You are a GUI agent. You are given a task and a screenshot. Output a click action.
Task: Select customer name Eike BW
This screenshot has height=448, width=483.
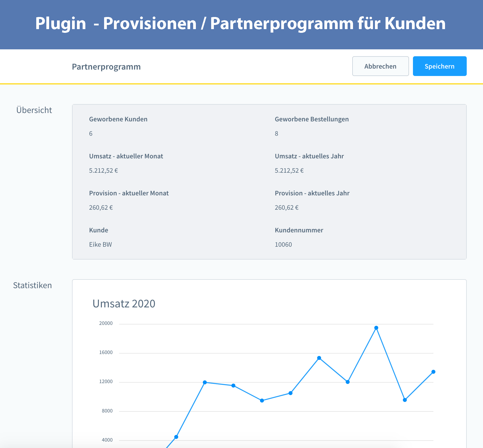point(100,244)
